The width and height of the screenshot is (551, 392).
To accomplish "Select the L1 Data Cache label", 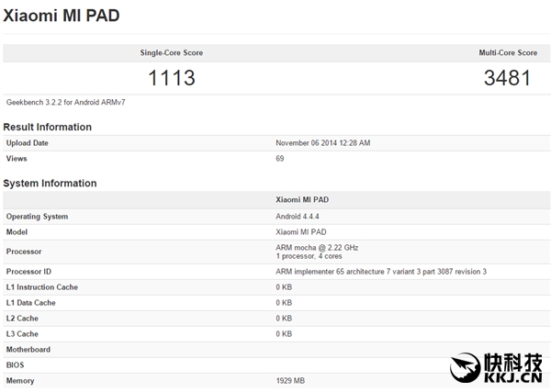I will tap(31, 303).
